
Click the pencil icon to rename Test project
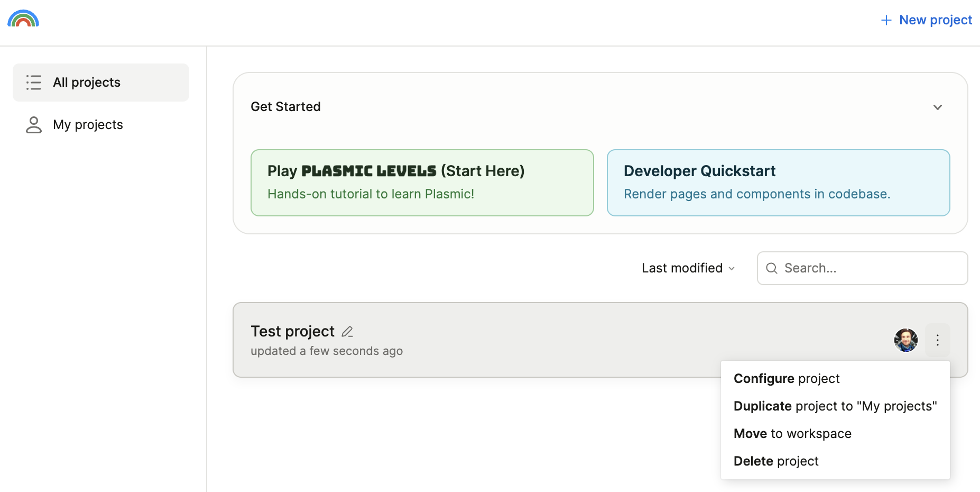point(347,331)
